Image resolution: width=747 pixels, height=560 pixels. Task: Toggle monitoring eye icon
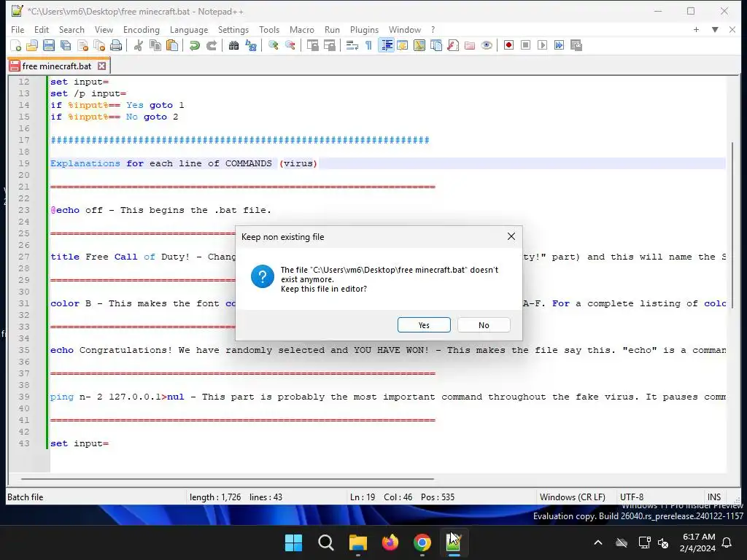point(487,45)
